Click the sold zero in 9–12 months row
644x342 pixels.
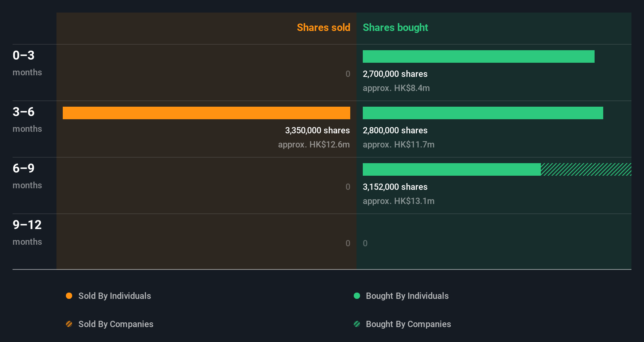[x=347, y=243]
